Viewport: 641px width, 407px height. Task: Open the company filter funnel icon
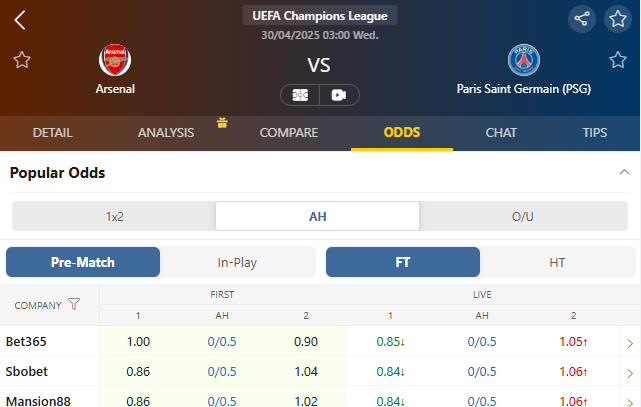click(74, 304)
